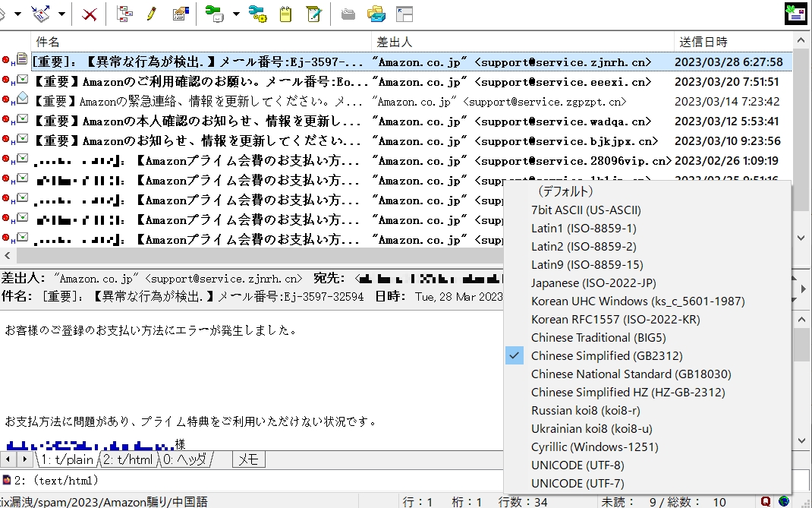This screenshot has width=812, height=508.
Task: Click the right arrow in the header pane
Action: [x=804, y=289]
